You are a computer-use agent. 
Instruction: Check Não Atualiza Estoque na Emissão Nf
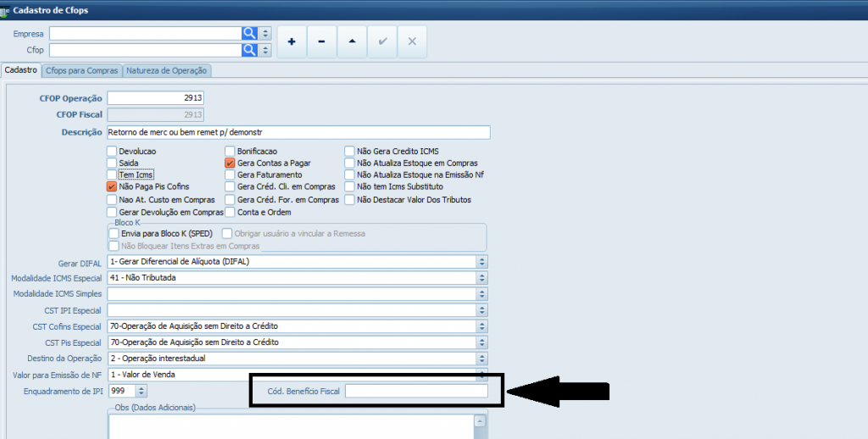click(x=349, y=175)
